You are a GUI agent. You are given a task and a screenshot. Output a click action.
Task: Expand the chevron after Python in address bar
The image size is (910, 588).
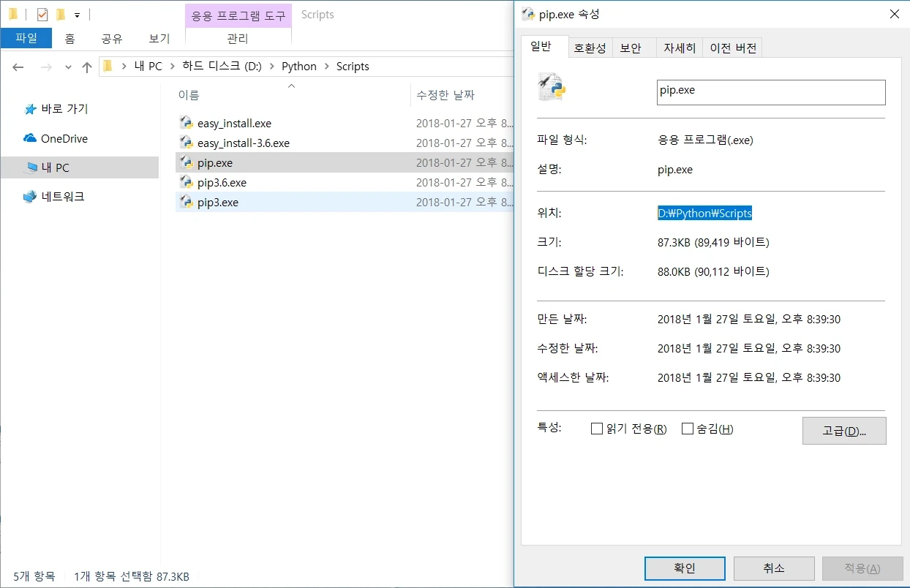coord(326,67)
